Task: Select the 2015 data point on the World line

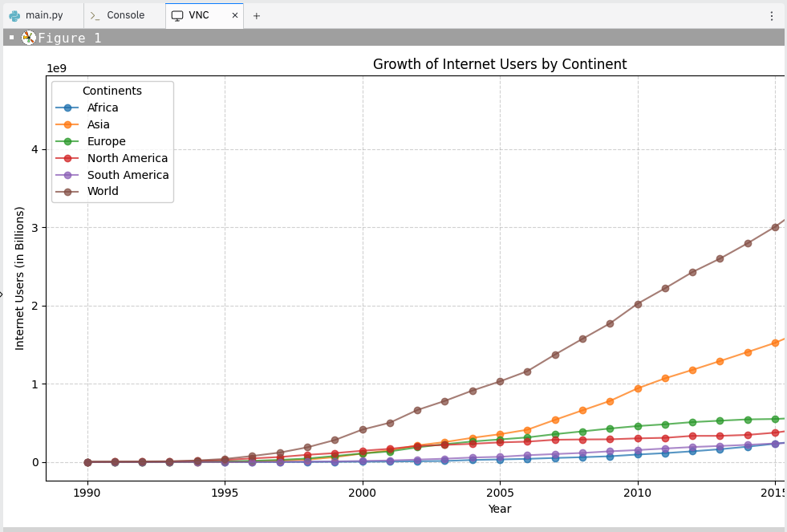Action: 775,227
